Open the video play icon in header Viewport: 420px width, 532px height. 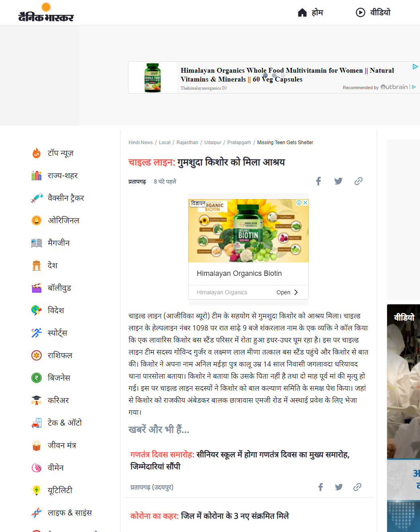361,12
